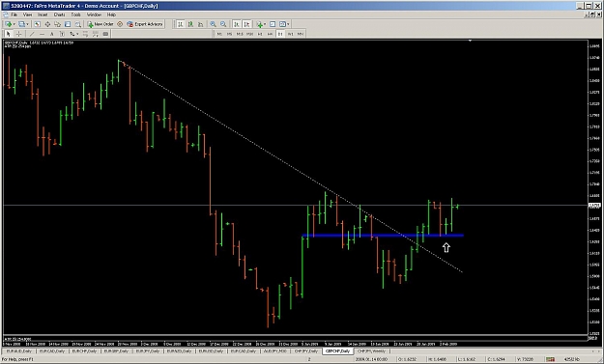Show the Market Watch window icon

pos(37,24)
